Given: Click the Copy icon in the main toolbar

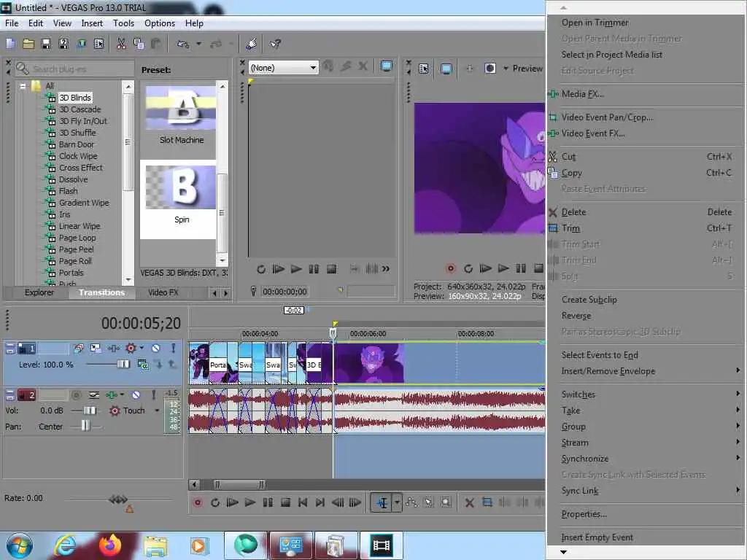Looking at the screenshot, I should click(139, 44).
